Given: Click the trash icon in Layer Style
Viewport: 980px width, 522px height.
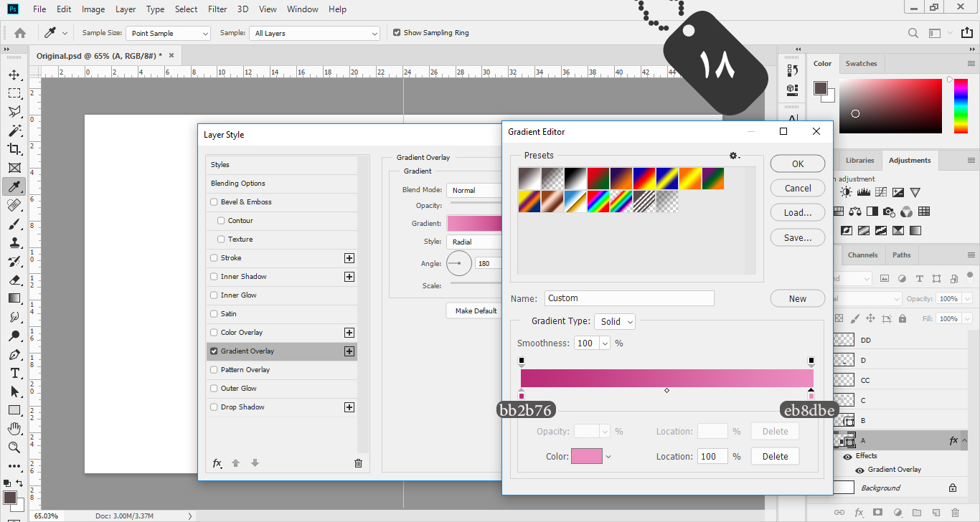Looking at the screenshot, I should (359, 463).
